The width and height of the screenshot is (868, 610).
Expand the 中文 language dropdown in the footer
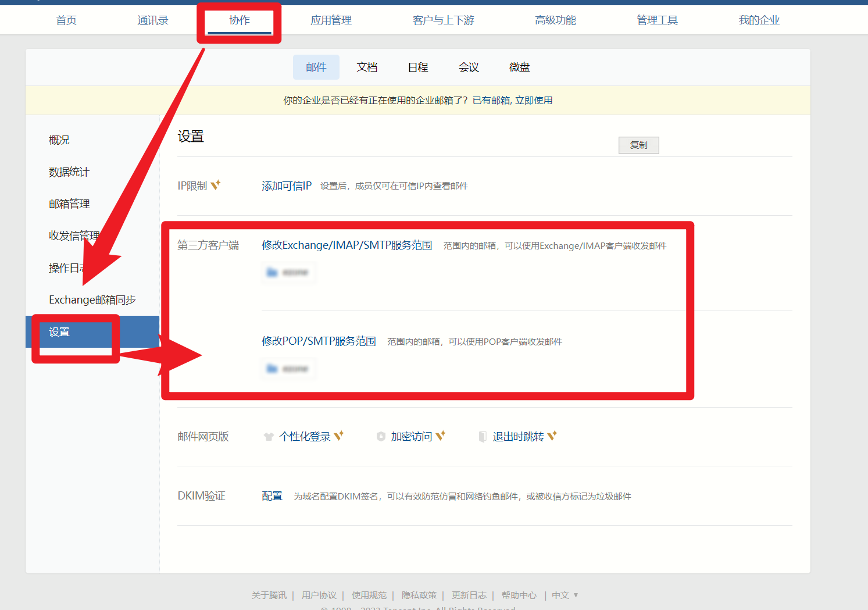point(565,595)
